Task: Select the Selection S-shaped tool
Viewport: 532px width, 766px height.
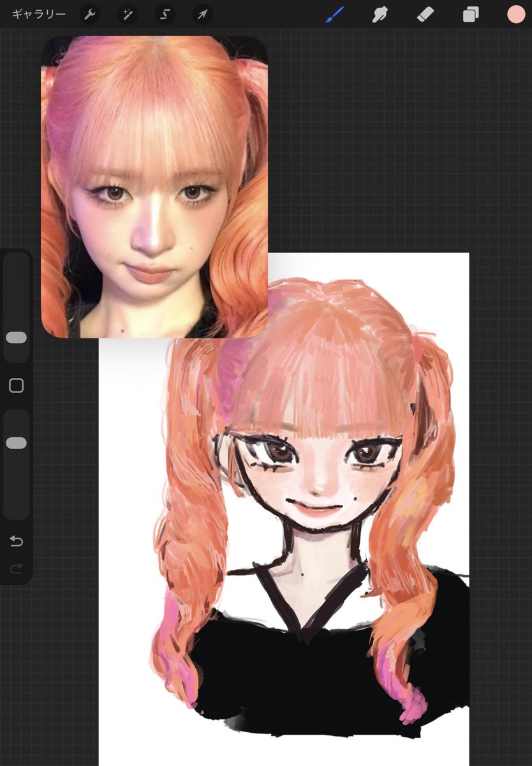Action: 165,14
